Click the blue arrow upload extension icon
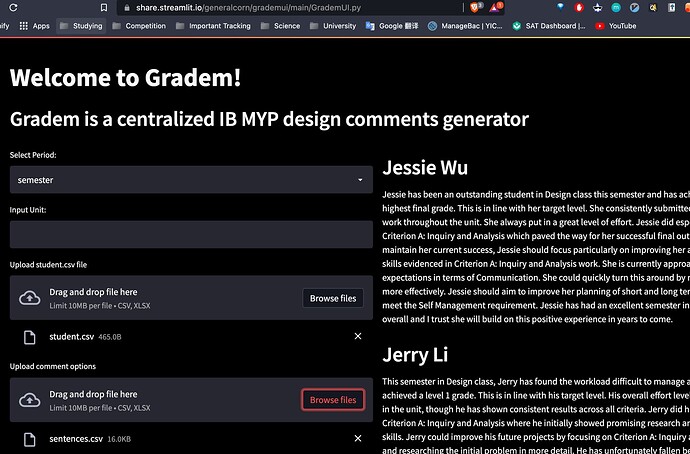The image size is (690, 454). 672,7
